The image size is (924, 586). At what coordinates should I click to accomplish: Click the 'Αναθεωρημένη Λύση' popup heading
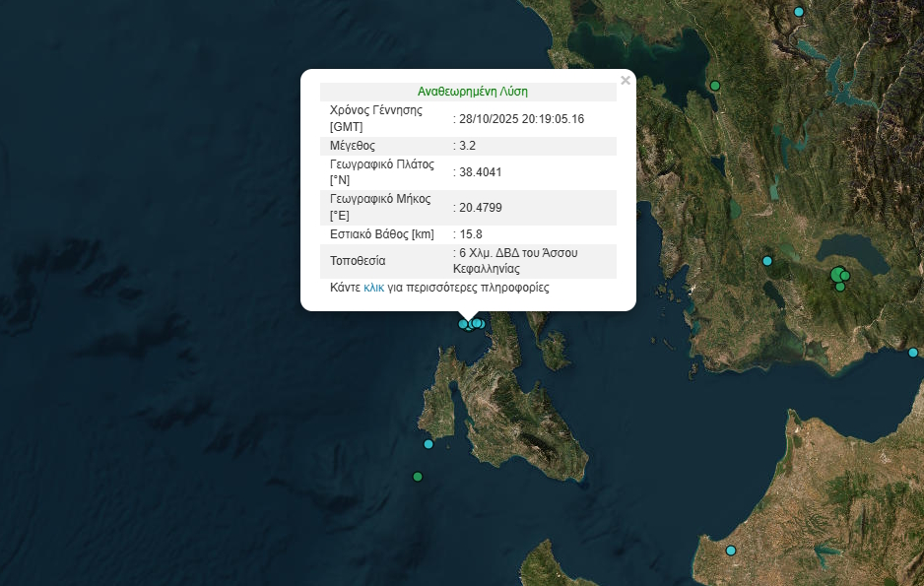pyautogui.click(x=472, y=92)
